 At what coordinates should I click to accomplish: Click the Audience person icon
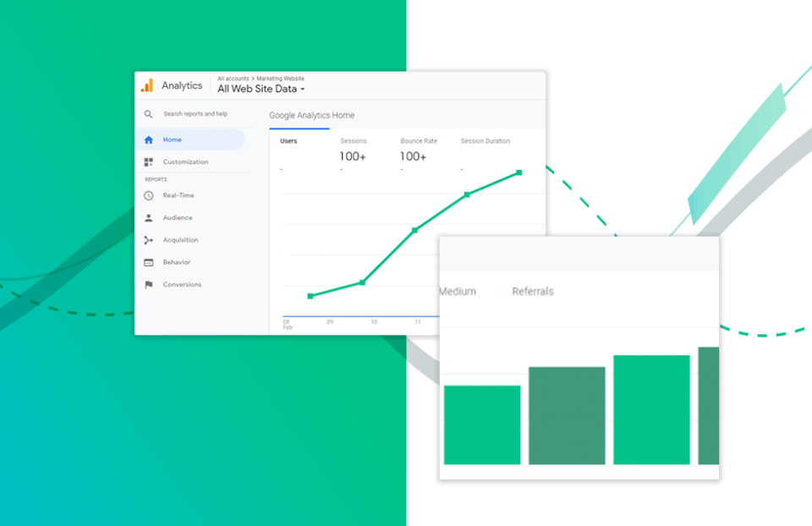(x=149, y=218)
